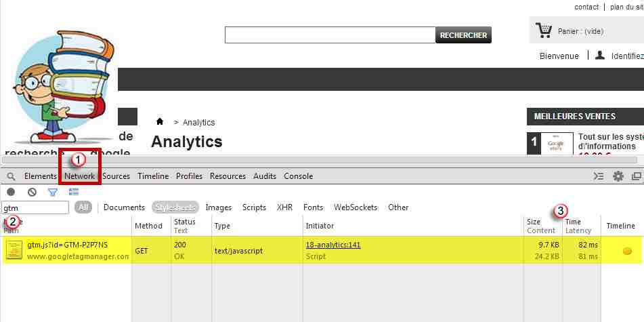This screenshot has width=644, height=322.
Task: Open DevTools settings gear
Action: (x=618, y=176)
